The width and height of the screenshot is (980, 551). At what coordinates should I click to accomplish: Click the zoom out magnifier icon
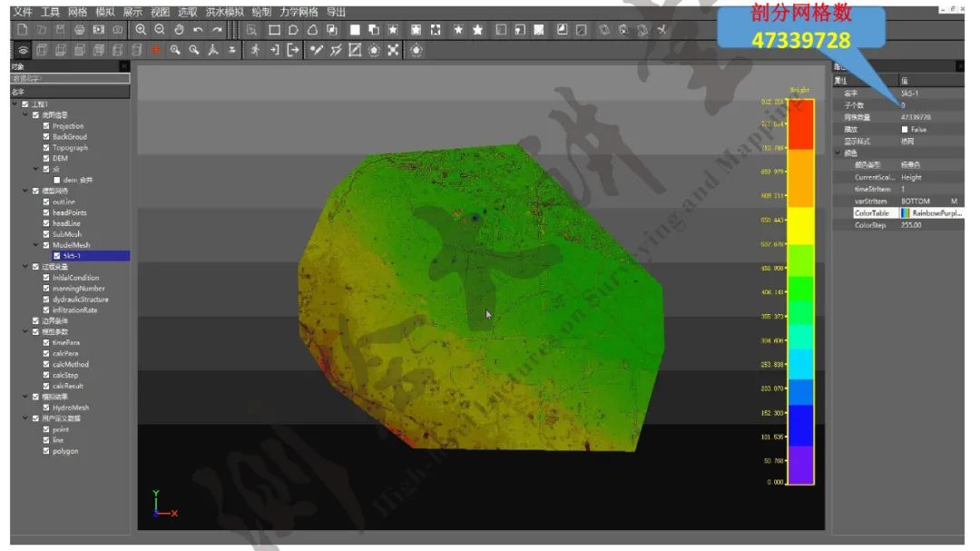click(x=160, y=30)
